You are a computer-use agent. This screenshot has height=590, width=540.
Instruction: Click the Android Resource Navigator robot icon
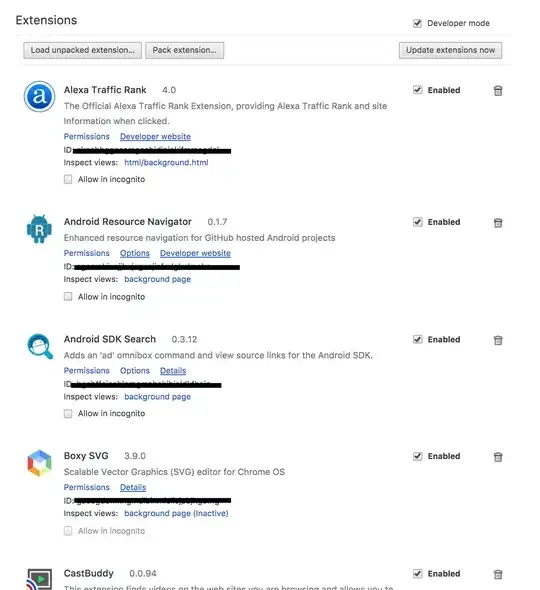[x=40, y=229]
